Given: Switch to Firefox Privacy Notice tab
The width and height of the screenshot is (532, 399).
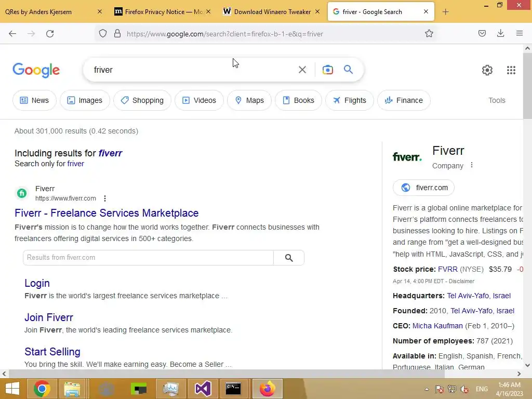Looking at the screenshot, I should (164, 12).
